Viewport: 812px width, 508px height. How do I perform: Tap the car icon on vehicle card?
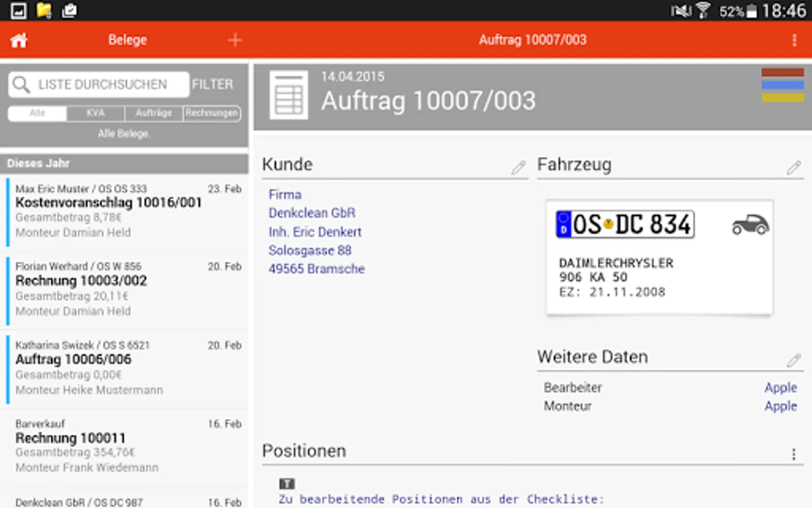(750, 225)
